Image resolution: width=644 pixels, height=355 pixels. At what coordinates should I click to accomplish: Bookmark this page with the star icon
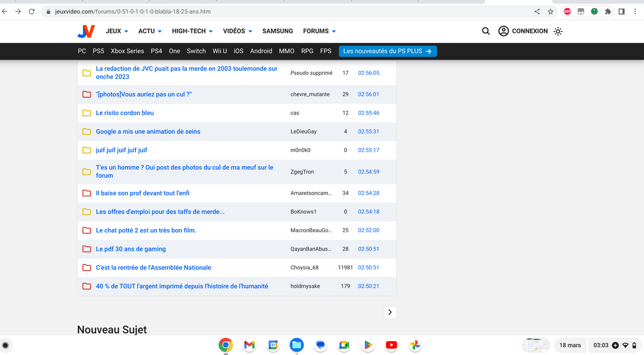pos(550,11)
